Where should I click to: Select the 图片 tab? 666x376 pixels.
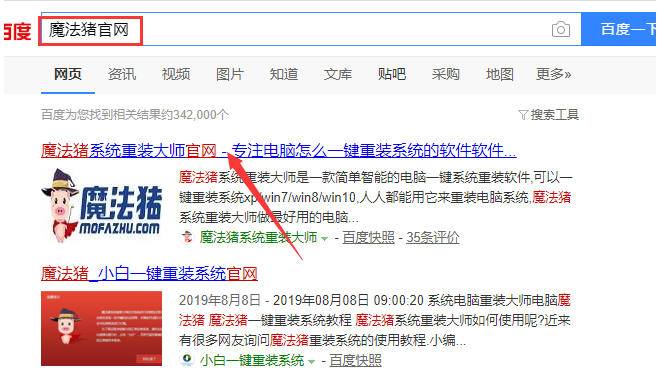[230, 74]
